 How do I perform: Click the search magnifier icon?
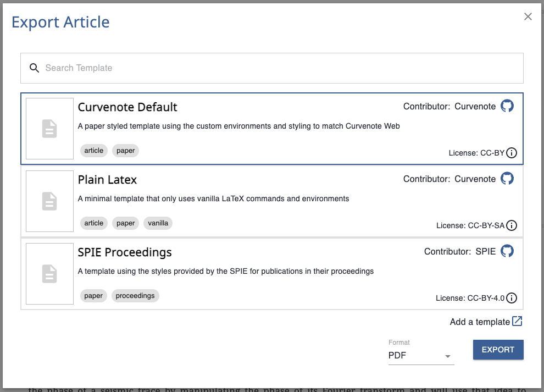click(x=34, y=68)
